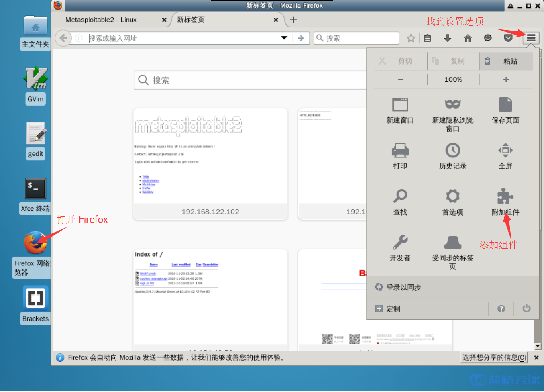The image size is (544, 392).
Task: Zoom out with the minus button
Action: [x=401, y=80]
